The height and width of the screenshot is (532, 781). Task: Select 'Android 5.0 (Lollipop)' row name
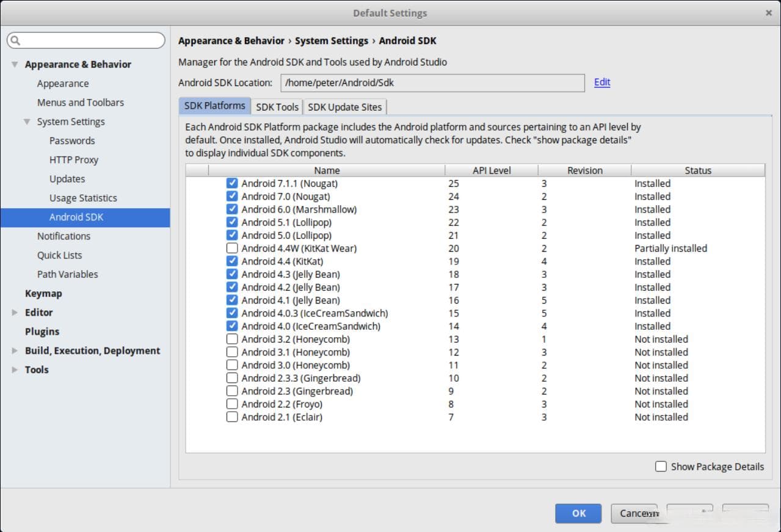click(x=286, y=235)
